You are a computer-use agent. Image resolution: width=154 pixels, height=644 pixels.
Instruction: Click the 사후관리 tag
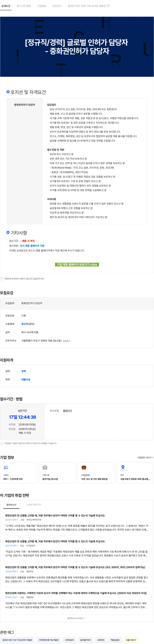pyautogui.click(x=101, y=640)
